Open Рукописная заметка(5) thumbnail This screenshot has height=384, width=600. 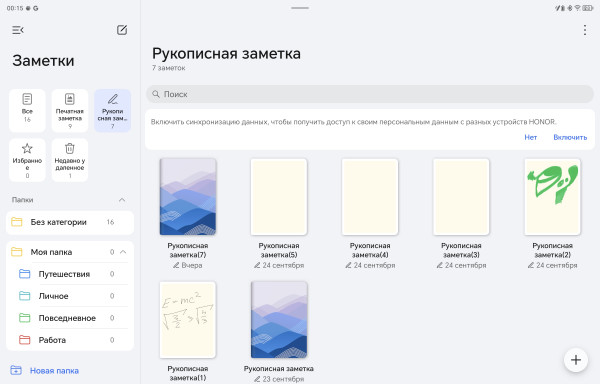coord(279,197)
